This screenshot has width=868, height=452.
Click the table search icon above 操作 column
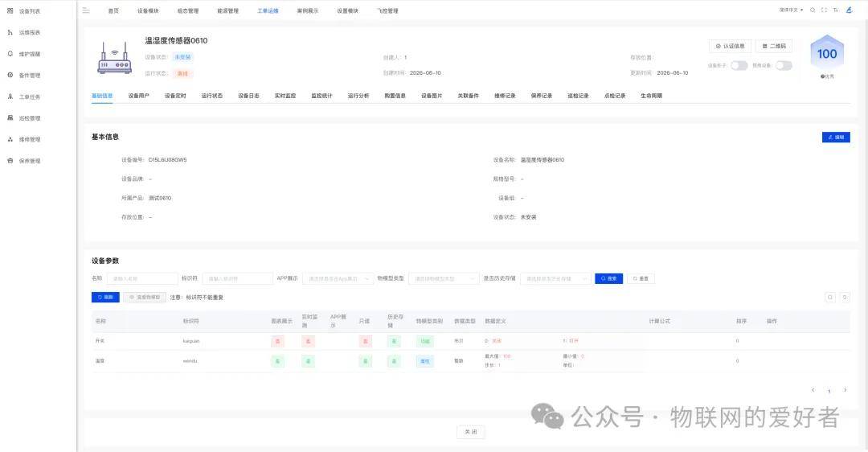point(830,298)
